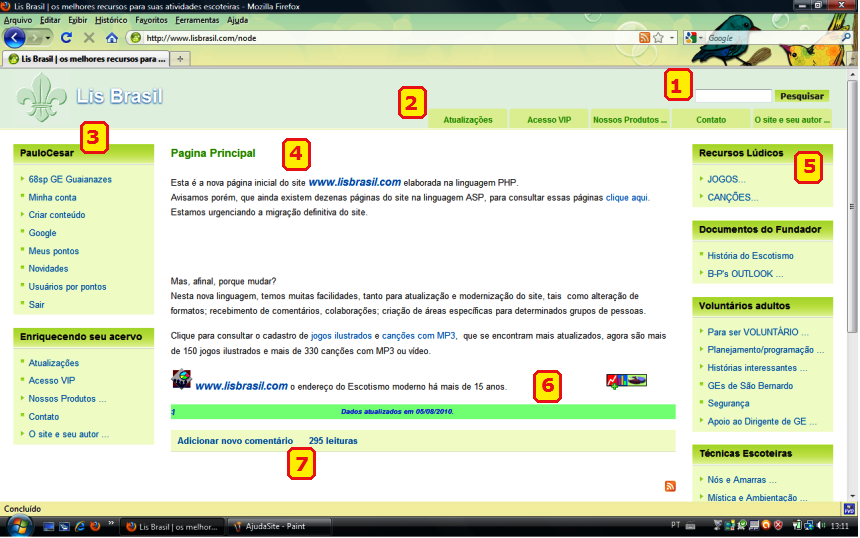Launch Internet Explorer from quick launch

pos(80,526)
